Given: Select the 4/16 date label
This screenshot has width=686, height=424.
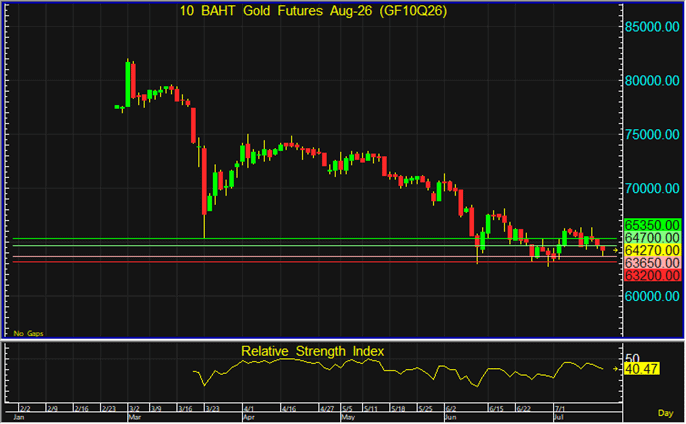Looking at the screenshot, I should pos(289,409).
